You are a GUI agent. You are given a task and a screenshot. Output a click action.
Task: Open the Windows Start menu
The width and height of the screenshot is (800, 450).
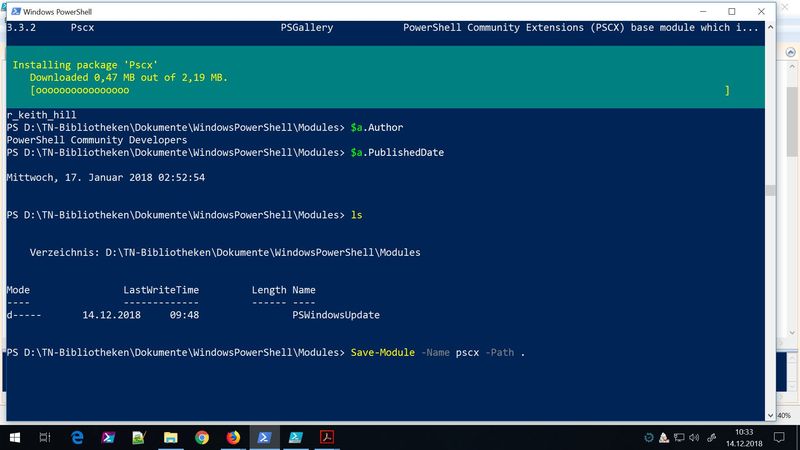[15, 437]
